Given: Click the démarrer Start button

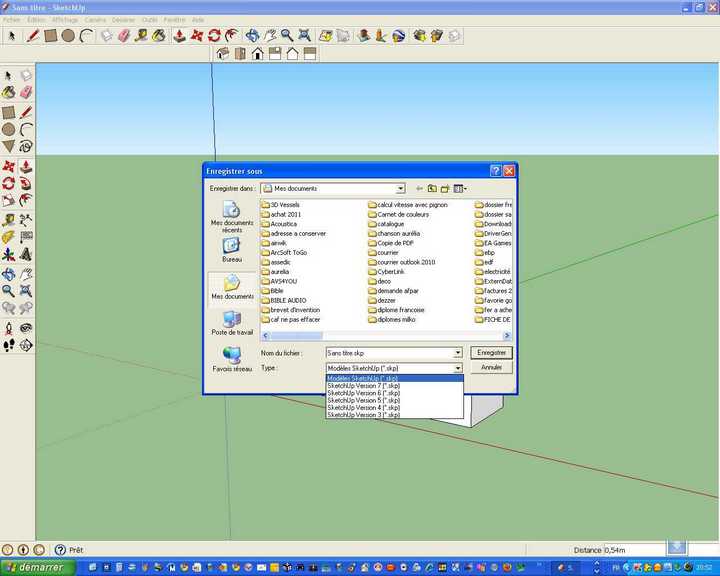Looking at the screenshot, I should pos(37,568).
